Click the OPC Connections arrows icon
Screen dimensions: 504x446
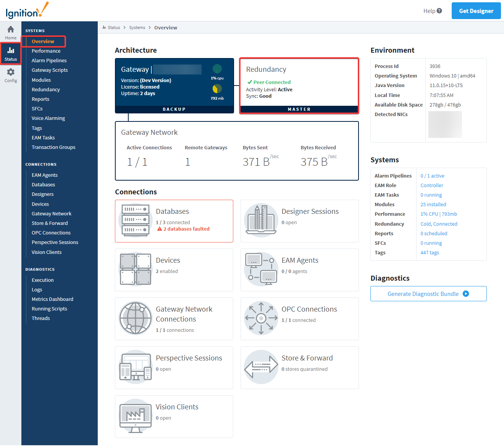(x=261, y=318)
